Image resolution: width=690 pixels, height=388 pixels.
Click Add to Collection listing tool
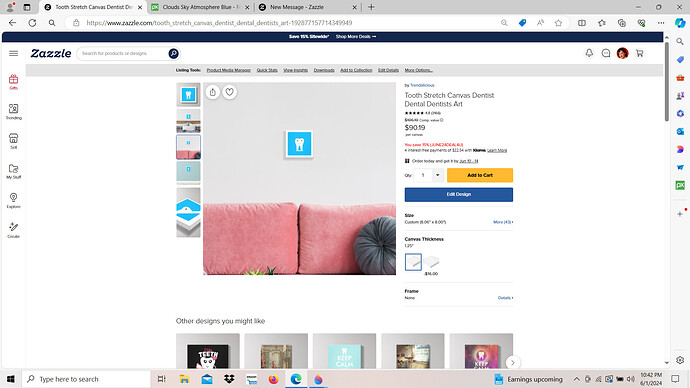(356, 70)
